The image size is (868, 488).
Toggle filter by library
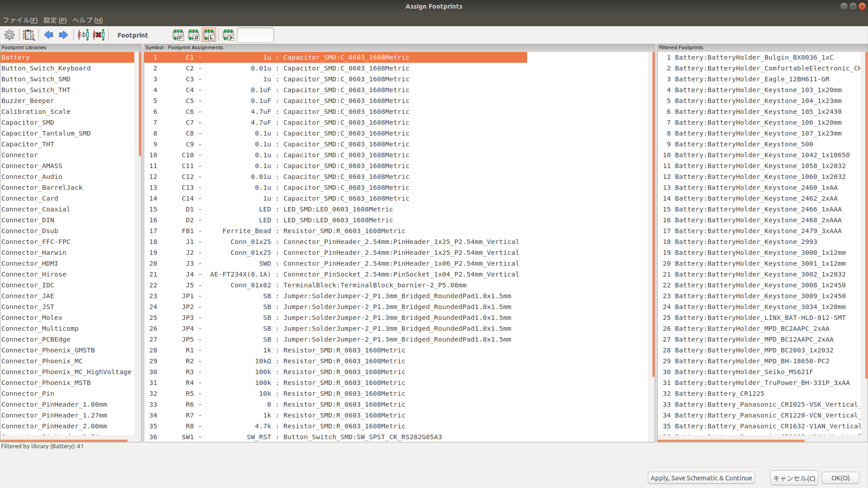209,35
